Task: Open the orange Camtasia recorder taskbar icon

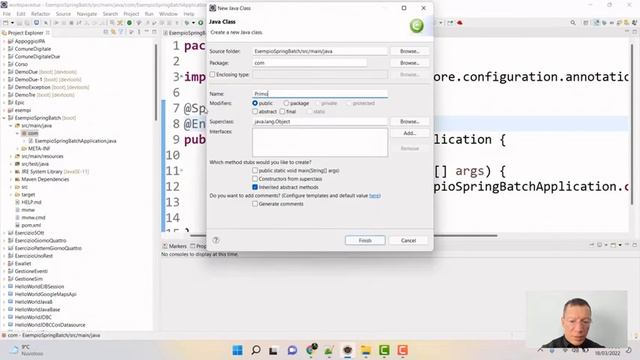Action: pyautogui.click(x=402, y=350)
